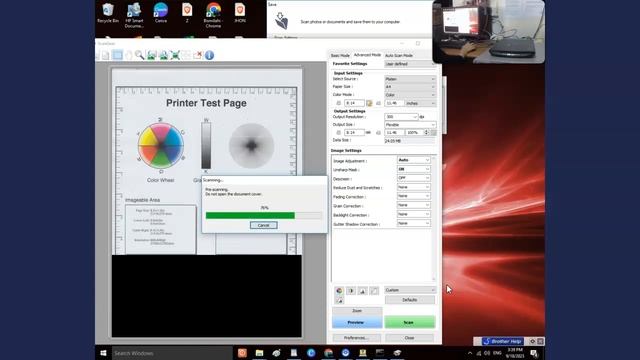Click the final review icon below color wheel

pyautogui.click(x=339, y=300)
